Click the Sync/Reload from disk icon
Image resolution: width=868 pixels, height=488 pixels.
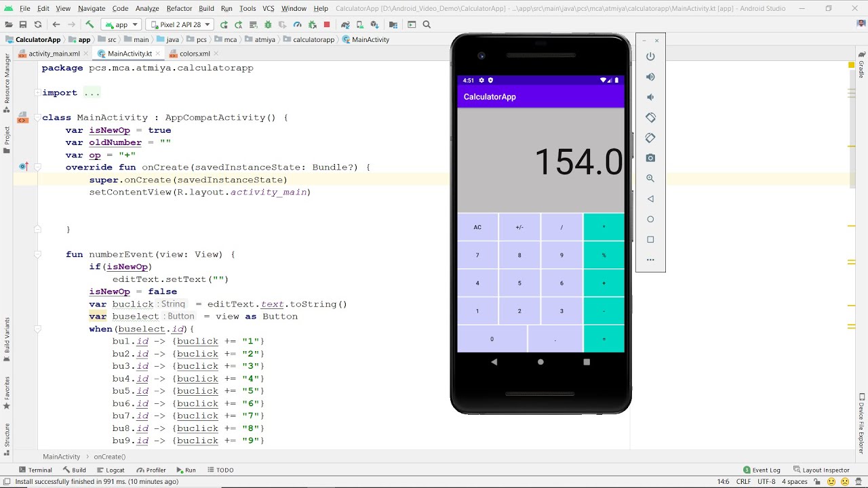[38, 24]
